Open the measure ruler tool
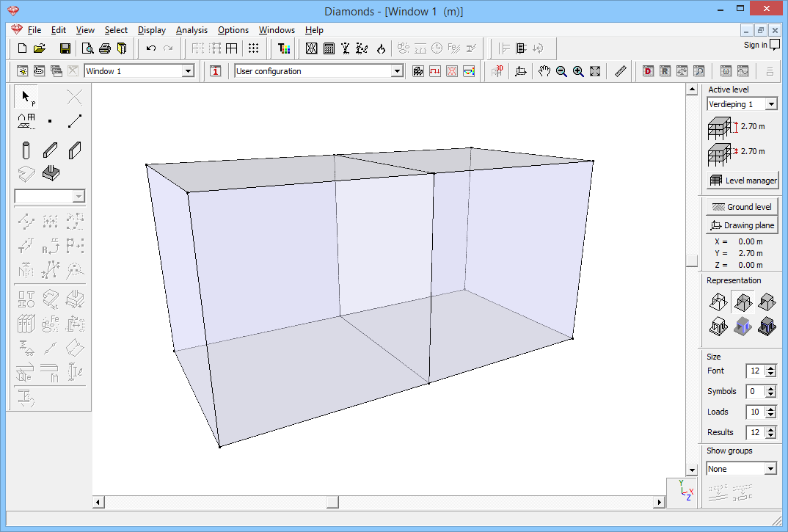The width and height of the screenshot is (788, 532). point(621,71)
